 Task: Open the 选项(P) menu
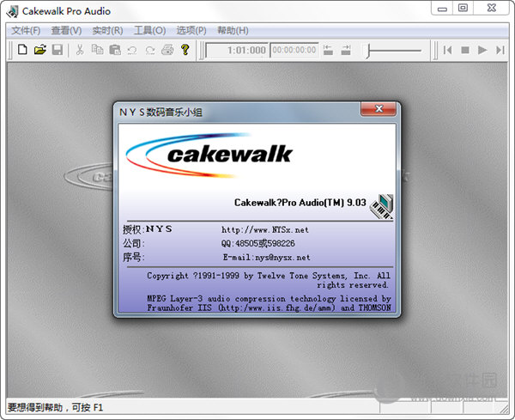[191, 31]
